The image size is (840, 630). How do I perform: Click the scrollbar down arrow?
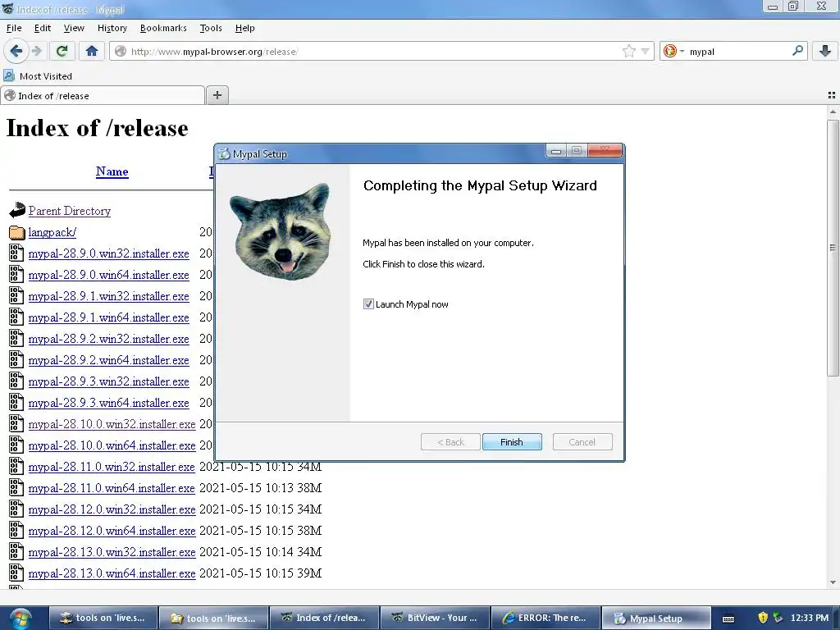(x=833, y=582)
